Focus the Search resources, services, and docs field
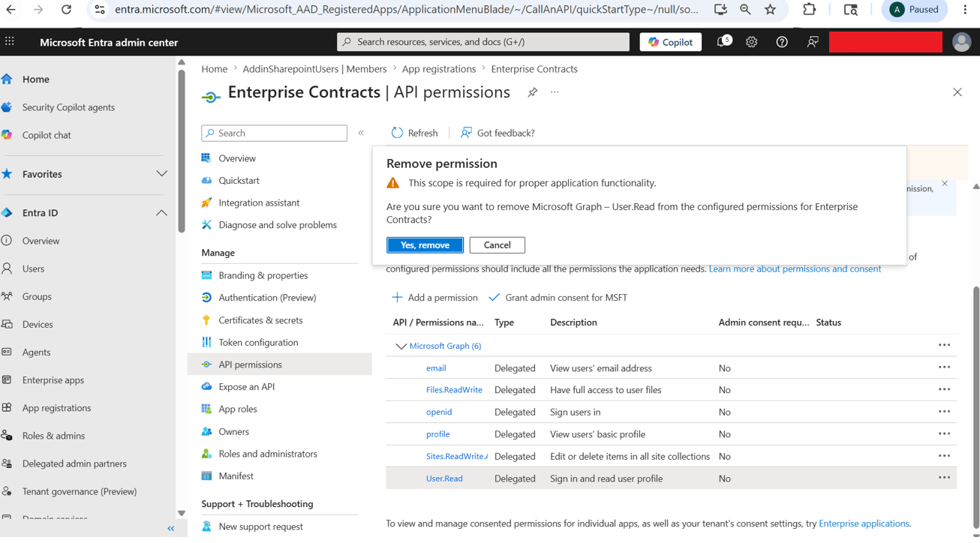This screenshot has width=980, height=543. (483, 42)
